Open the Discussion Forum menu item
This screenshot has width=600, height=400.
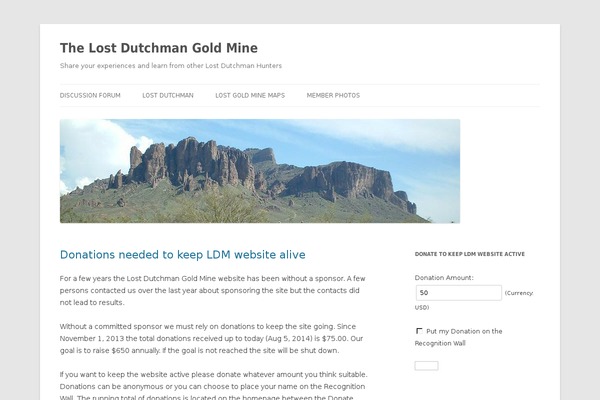[90, 95]
